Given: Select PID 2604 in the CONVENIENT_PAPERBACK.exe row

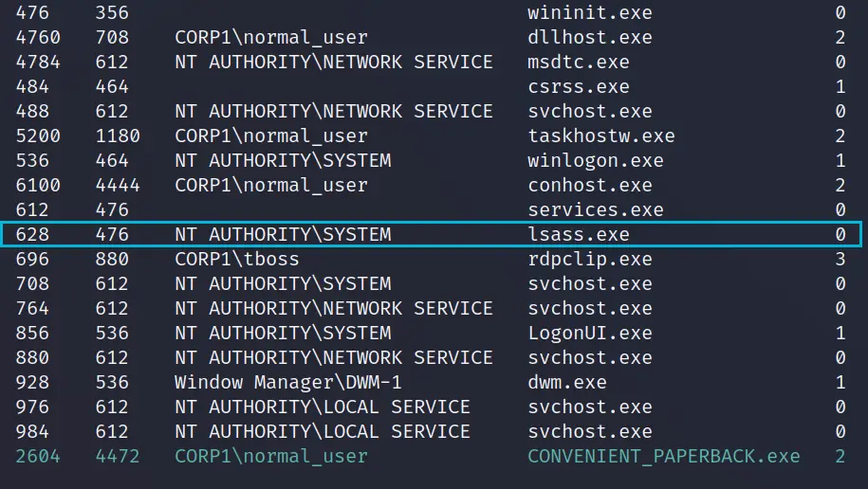Looking at the screenshot, I should (x=38, y=457).
